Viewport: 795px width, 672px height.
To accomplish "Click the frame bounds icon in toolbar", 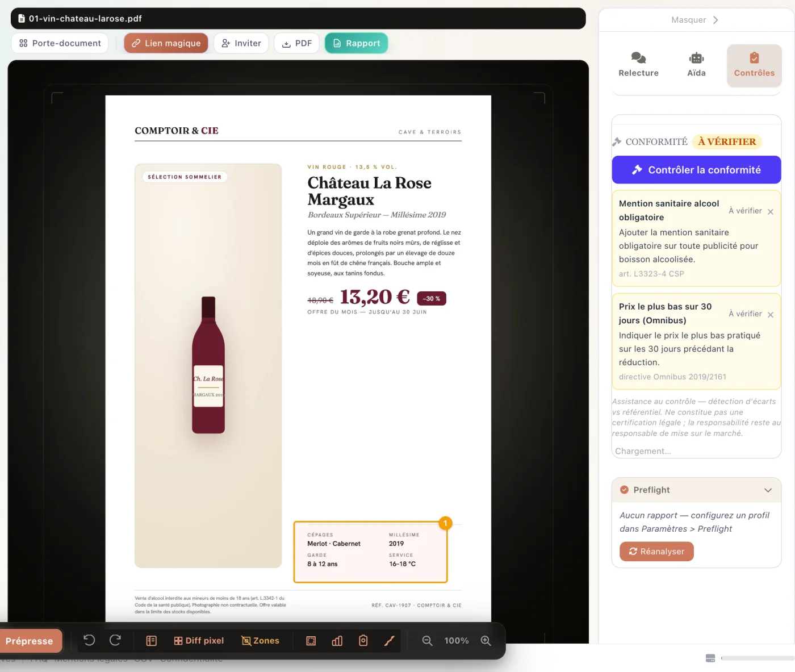I will point(311,641).
